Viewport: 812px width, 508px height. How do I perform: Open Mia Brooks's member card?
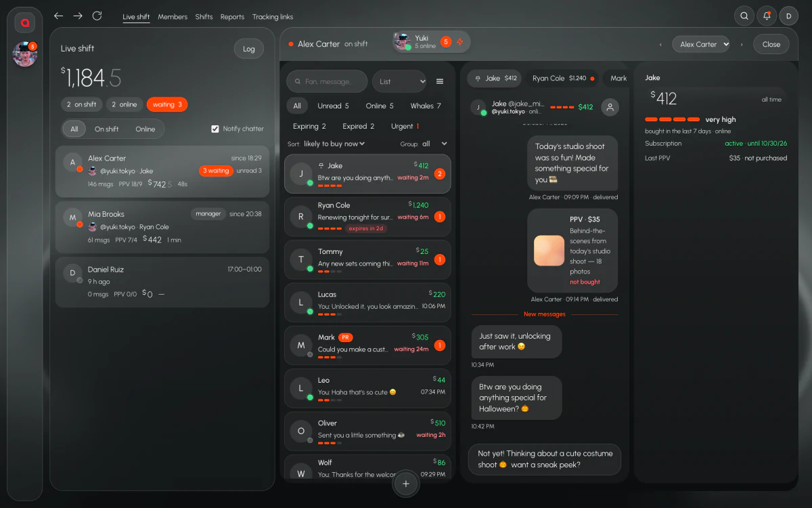[x=162, y=227]
